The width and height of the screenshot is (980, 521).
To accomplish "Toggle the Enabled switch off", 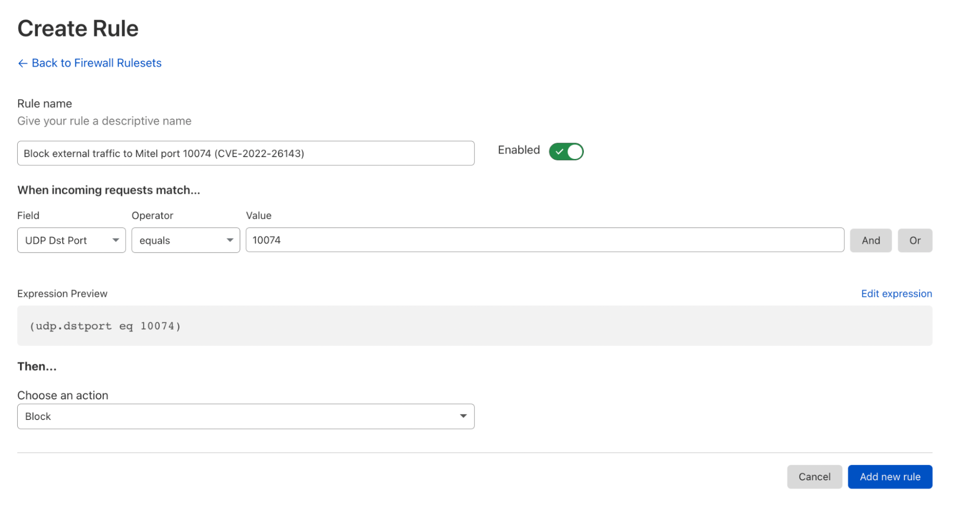I will point(566,152).
